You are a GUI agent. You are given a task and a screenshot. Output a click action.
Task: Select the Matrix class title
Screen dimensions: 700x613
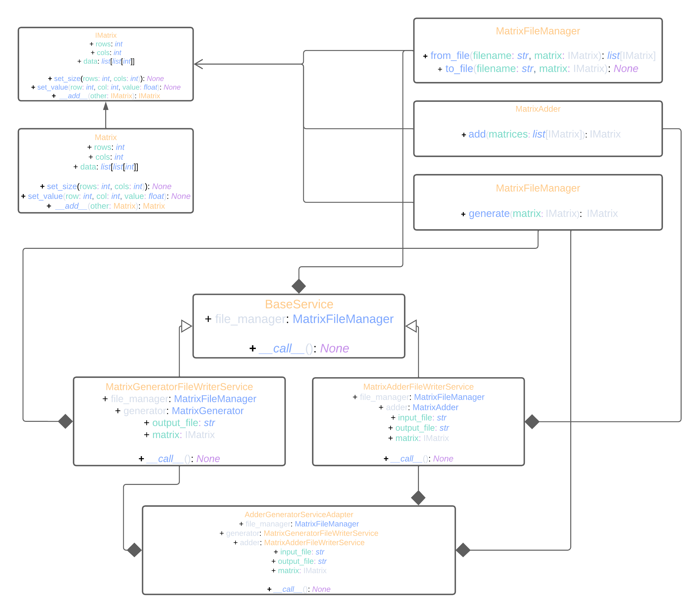pos(106,137)
